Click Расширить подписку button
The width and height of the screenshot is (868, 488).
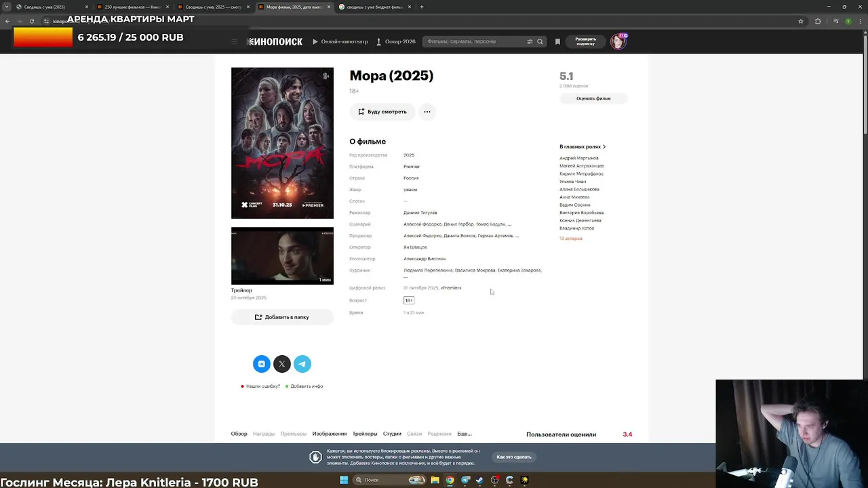(586, 41)
